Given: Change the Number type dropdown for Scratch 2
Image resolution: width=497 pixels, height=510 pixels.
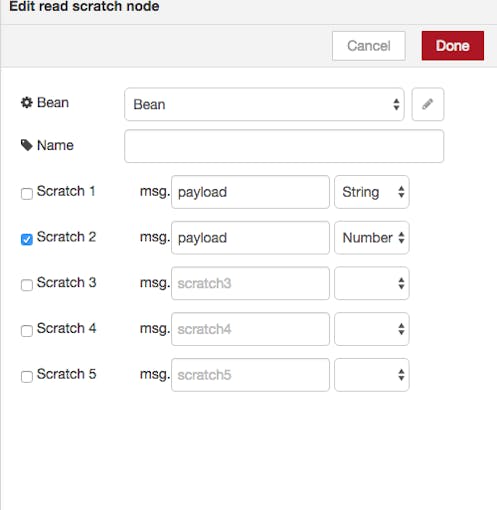Looking at the screenshot, I should pos(372,238).
